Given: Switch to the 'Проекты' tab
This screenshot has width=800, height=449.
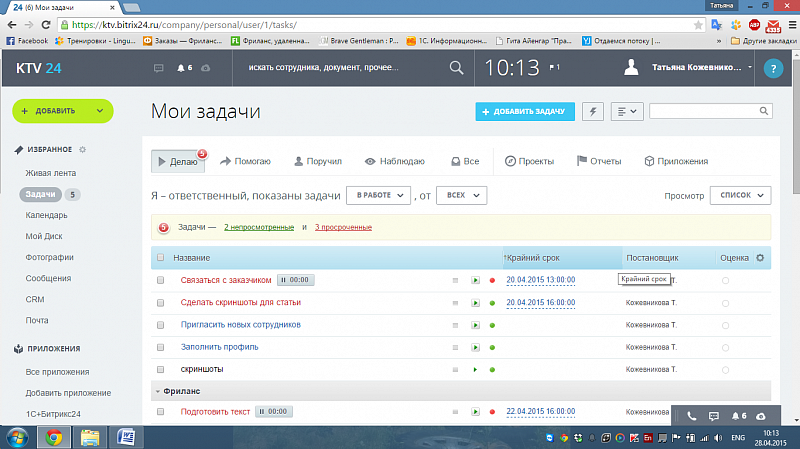Looking at the screenshot, I should [x=529, y=161].
